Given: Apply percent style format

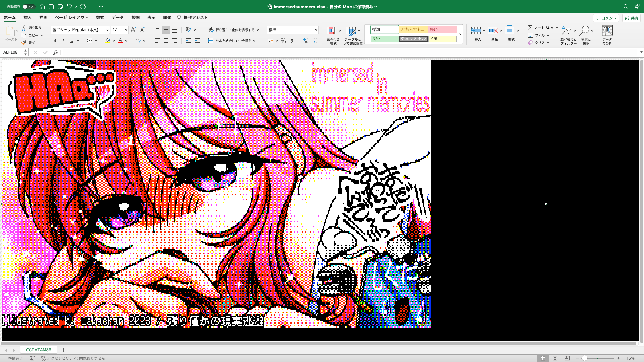Looking at the screenshot, I should pos(283,41).
